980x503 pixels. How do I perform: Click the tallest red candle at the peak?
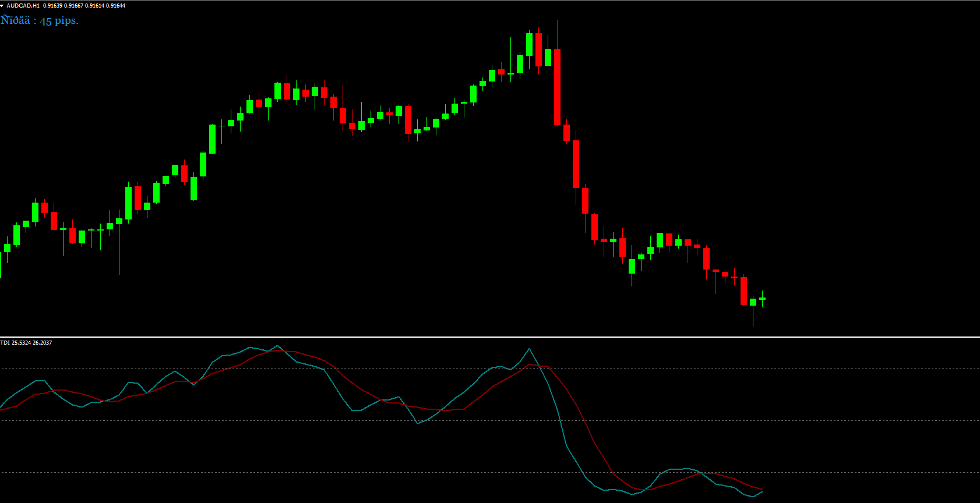pyautogui.click(x=557, y=87)
